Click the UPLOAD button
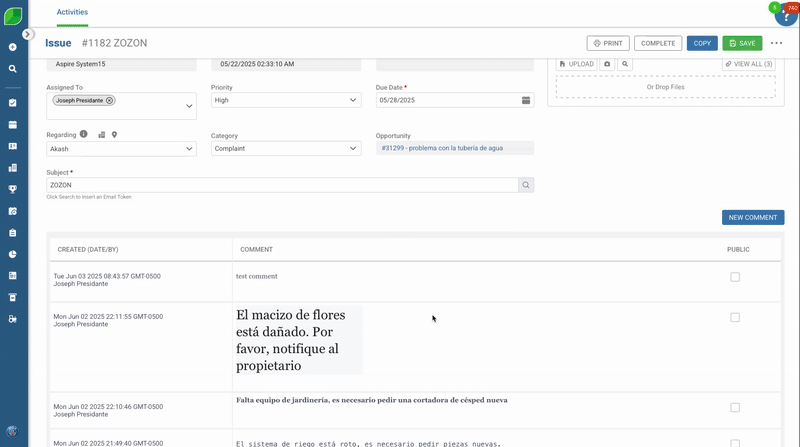The image size is (800, 447). pyautogui.click(x=577, y=64)
